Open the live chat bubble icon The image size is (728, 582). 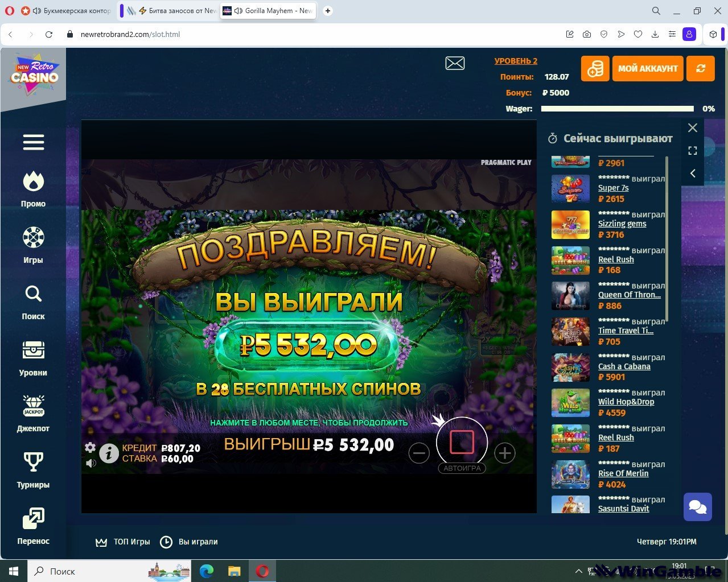[697, 507]
